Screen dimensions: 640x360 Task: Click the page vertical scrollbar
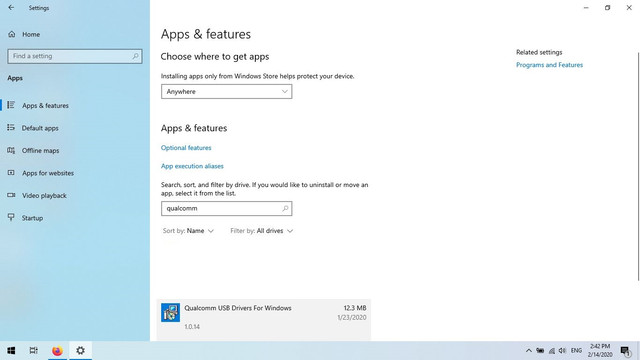coord(638,167)
